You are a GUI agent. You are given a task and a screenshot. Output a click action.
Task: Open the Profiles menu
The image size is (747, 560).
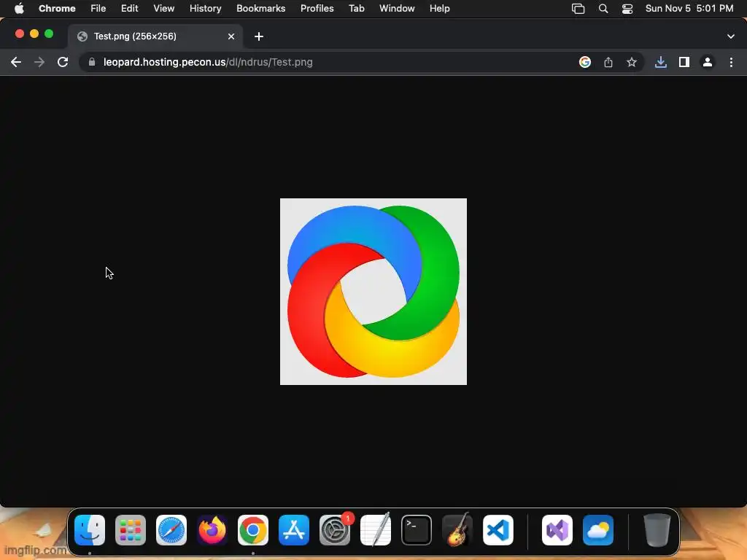317,9
